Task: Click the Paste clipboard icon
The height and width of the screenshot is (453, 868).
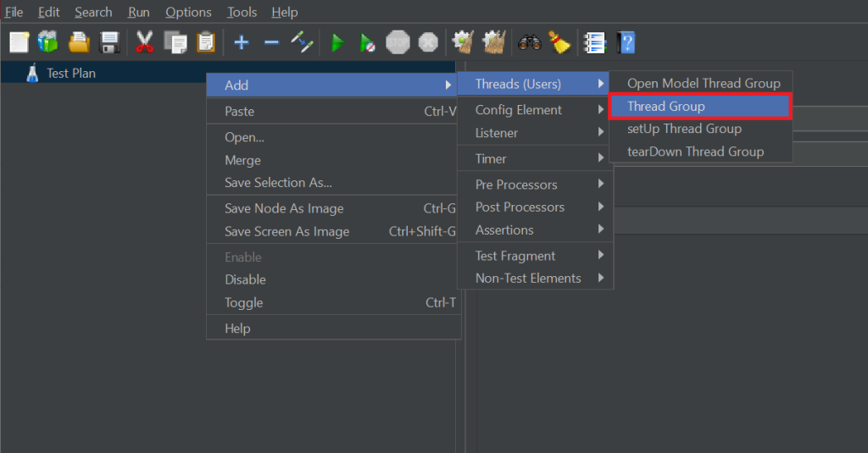Action: click(x=206, y=42)
